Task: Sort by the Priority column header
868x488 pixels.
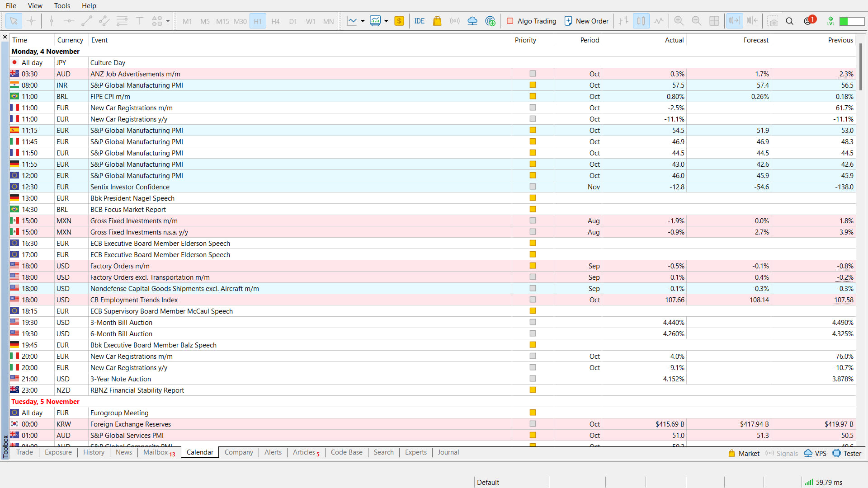Action: point(525,40)
